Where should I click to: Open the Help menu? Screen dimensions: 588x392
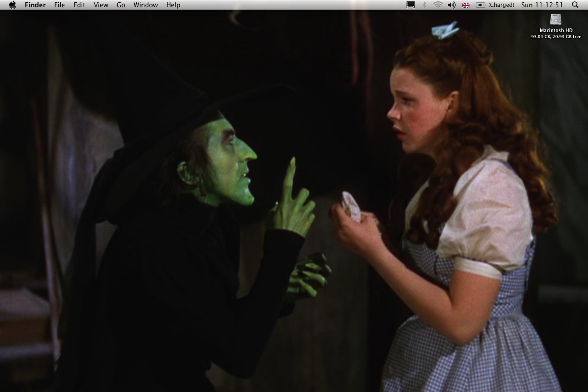[x=173, y=5]
